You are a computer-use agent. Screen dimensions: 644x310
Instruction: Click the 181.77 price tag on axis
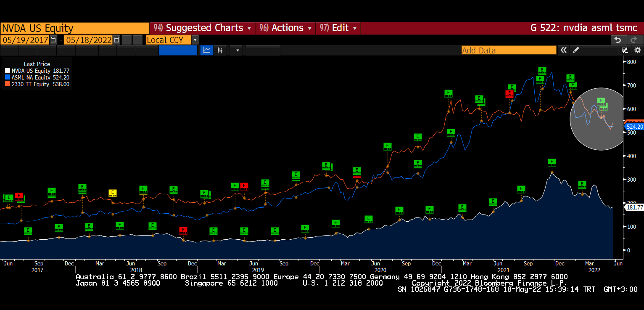click(634, 207)
